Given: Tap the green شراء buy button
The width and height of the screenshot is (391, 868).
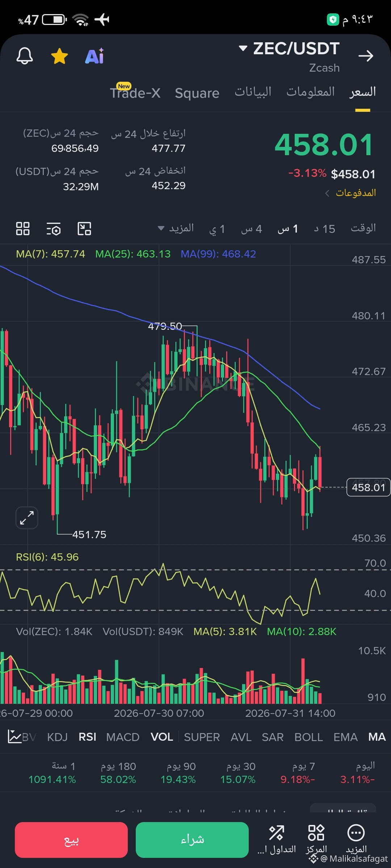Looking at the screenshot, I should pyautogui.click(x=192, y=840).
